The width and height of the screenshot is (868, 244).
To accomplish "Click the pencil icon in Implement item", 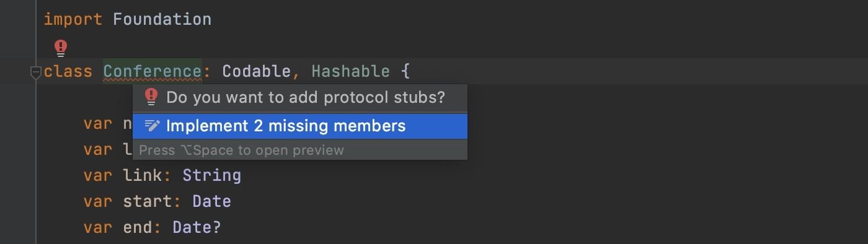I will point(152,126).
